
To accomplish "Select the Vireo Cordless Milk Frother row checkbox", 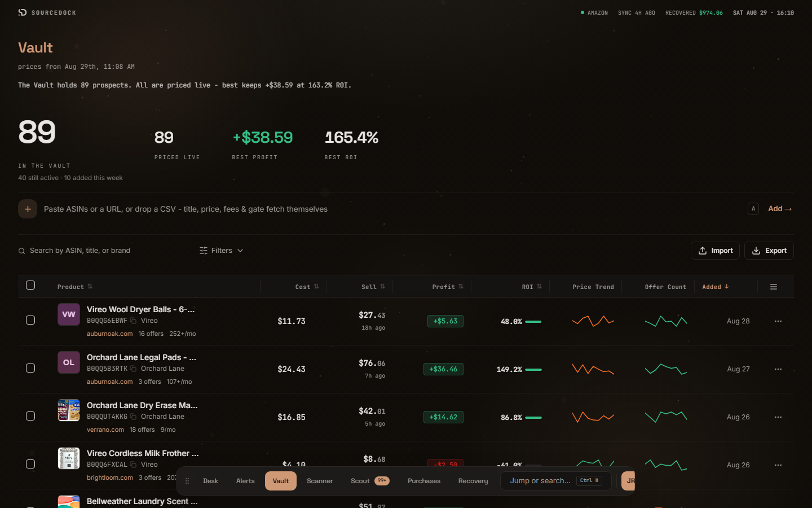I will pos(30,464).
